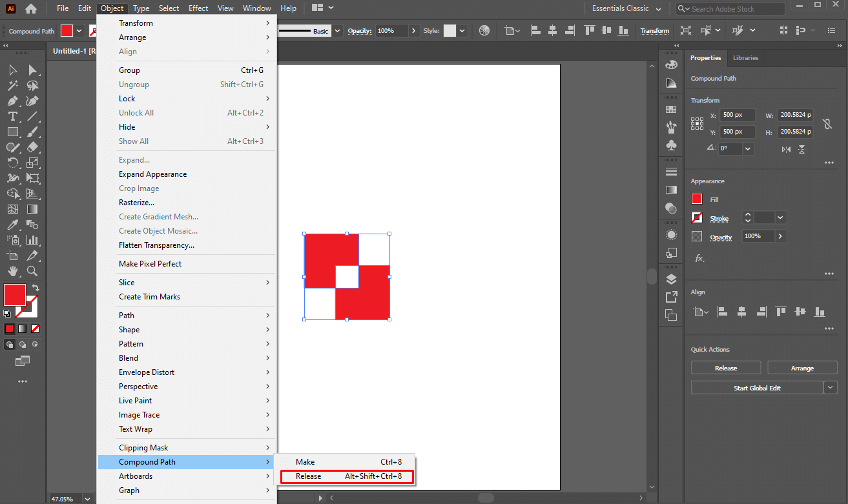Click the Arrange quick action button

pyautogui.click(x=801, y=368)
